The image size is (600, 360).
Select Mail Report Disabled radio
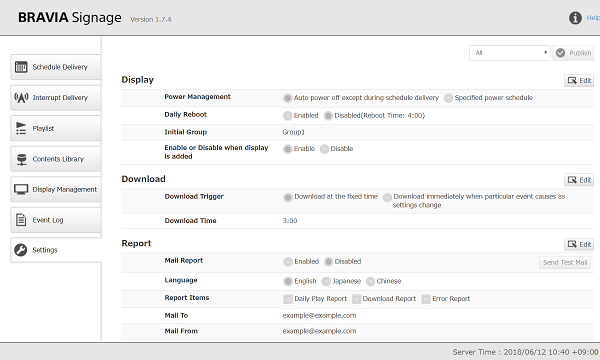tap(328, 262)
